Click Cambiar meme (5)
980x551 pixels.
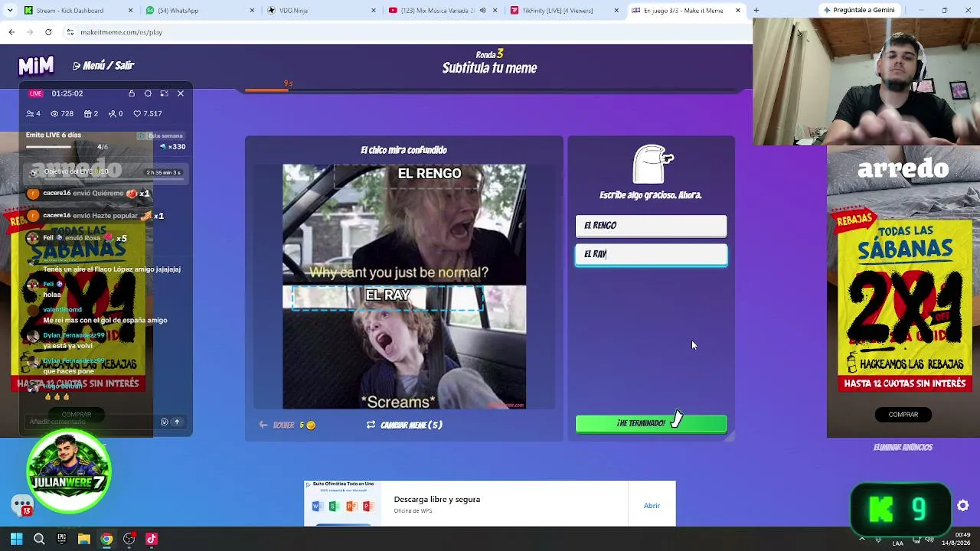click(404, 425)
